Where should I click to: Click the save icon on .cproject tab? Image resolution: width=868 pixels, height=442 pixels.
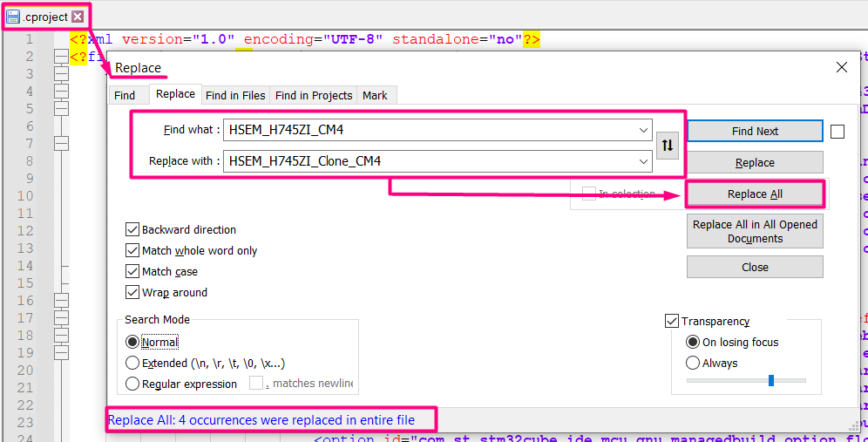[13, 17]
